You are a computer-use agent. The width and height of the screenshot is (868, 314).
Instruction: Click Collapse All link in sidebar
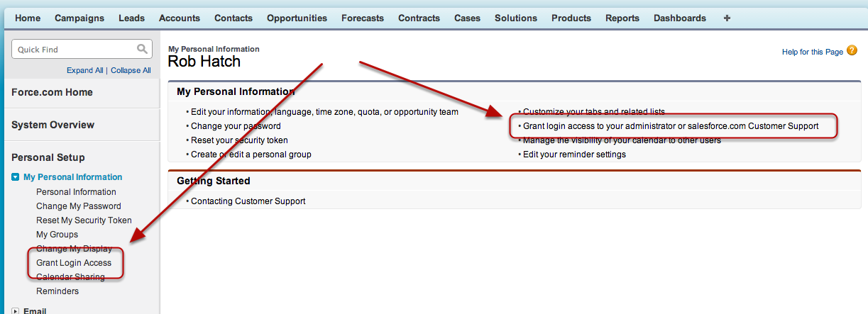[x=131, y=70]
